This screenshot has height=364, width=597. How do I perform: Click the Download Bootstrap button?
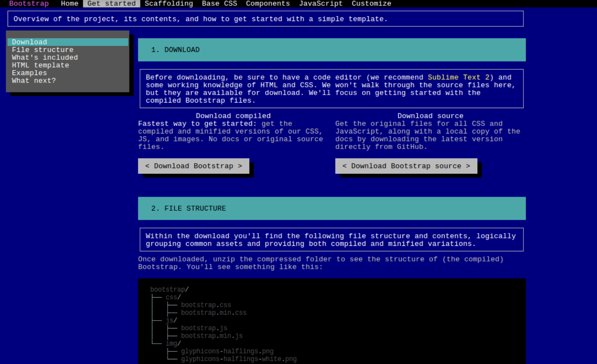coord(194,166)
